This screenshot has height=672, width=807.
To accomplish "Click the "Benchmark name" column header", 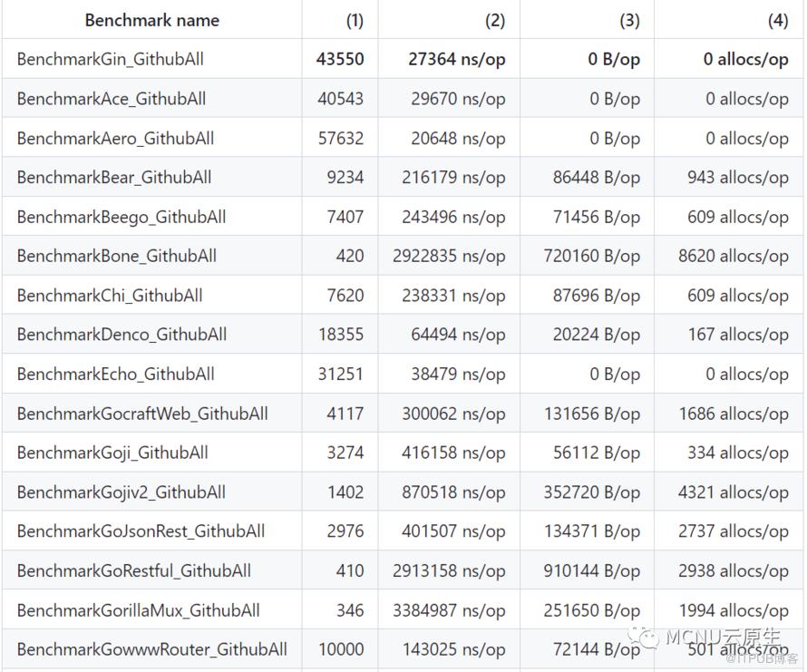I will point(151,20).
